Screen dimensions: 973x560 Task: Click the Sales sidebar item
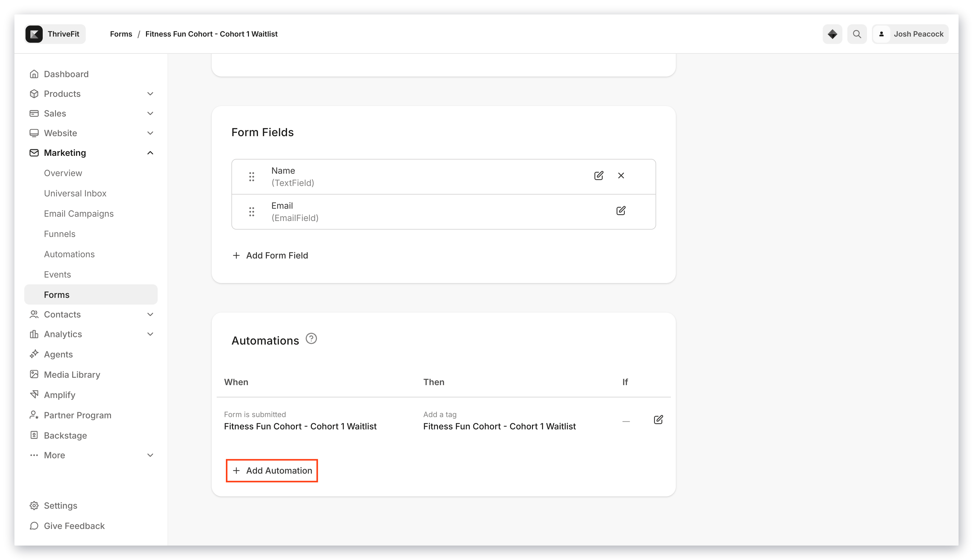[55, 113]
